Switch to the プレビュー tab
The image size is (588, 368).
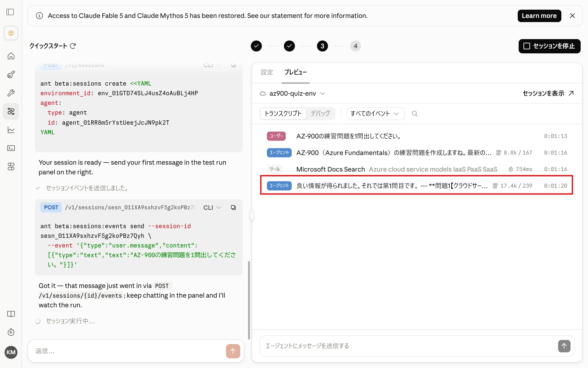point(295,72)
